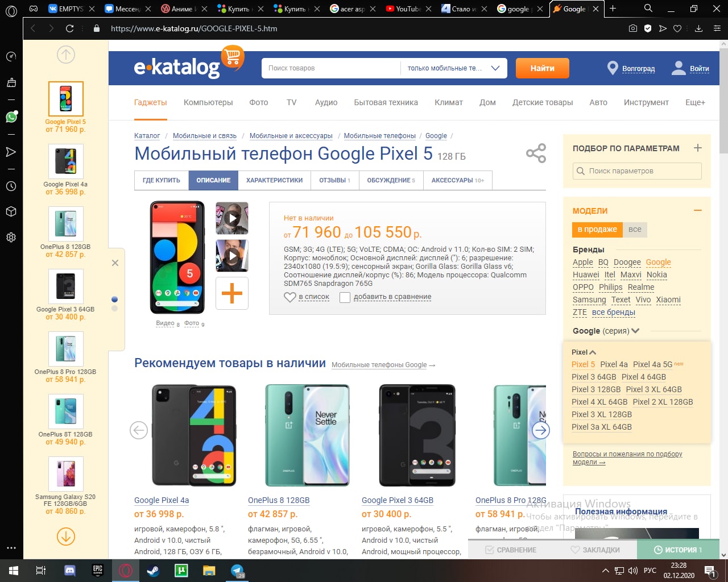The width and height of the screenshot is (728, 582).
Task: Open 'Обсуждение' tab
Action: pyautogui.click(x=391, y=180)
